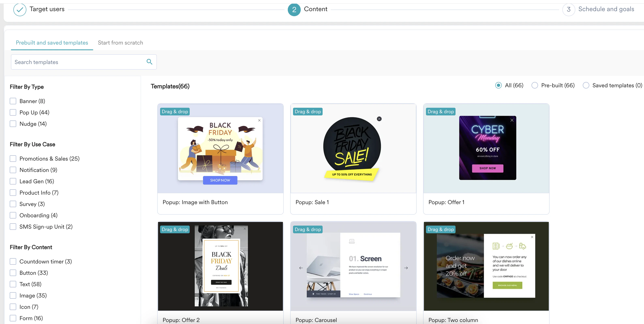
Task: Click the Schedule and goals step 3 circle
Action: pyautogui.click(x=568, y=10)
